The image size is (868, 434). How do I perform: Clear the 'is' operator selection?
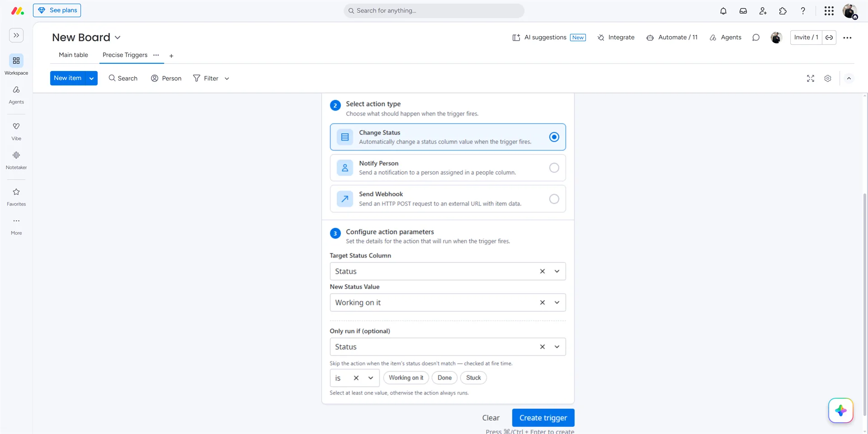pos(356,378)
